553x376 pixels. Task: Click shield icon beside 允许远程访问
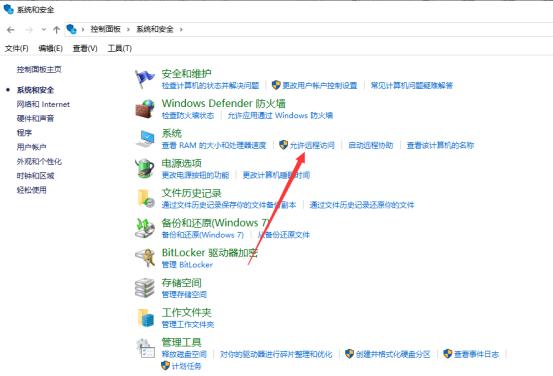(x=283, y=145)
